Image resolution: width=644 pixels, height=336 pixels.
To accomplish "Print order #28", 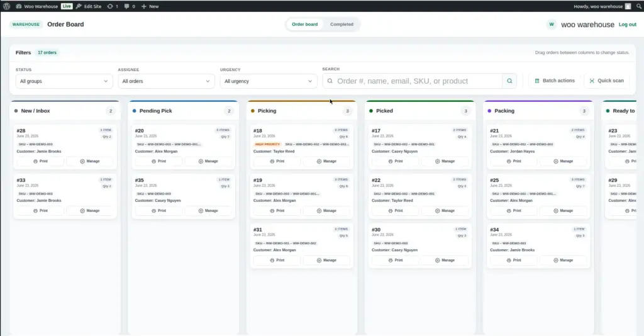I will (x=40, y=162).
